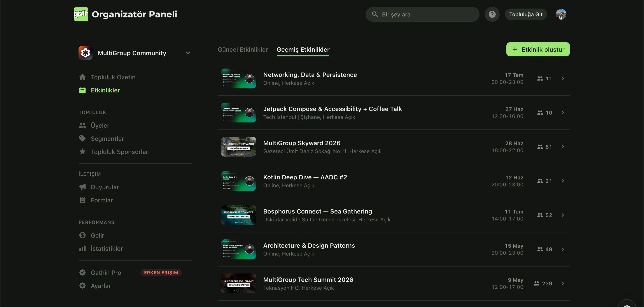644x307 pixels.
Task: Click the Etkinlik oluştur button
Action: click(538, 49)
